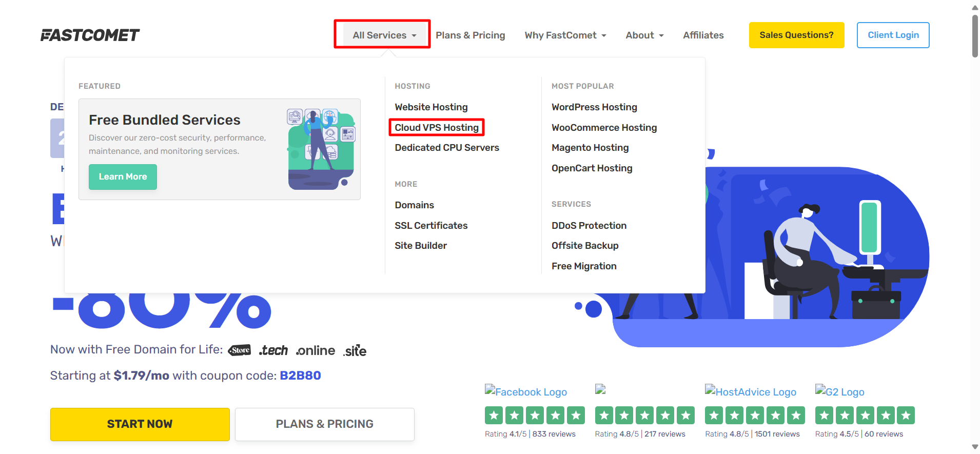
Task: Click the HostAdvice star rating, 1501 reviews
Action: 755,415
